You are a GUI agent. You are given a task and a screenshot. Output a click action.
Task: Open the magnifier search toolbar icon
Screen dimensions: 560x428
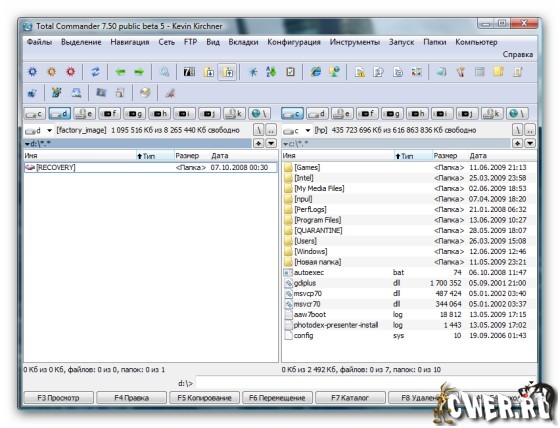click(x=164, y=72)
